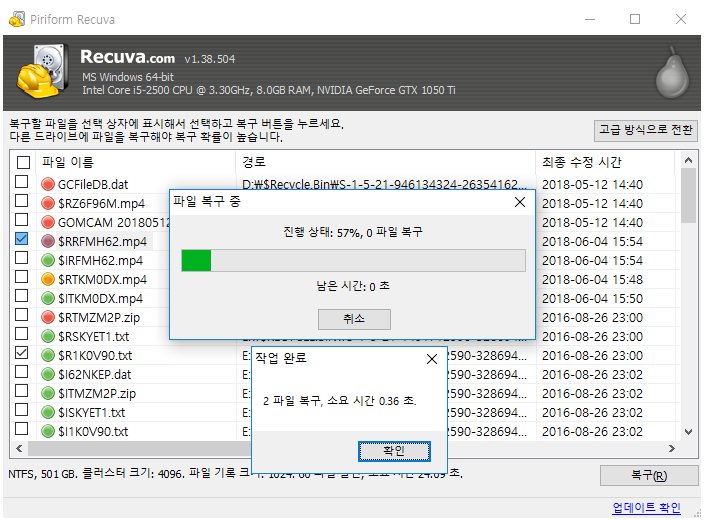Check the box for $ISKYET1.txt
This screenshot has height=520, width=705.
pos(22,409)
